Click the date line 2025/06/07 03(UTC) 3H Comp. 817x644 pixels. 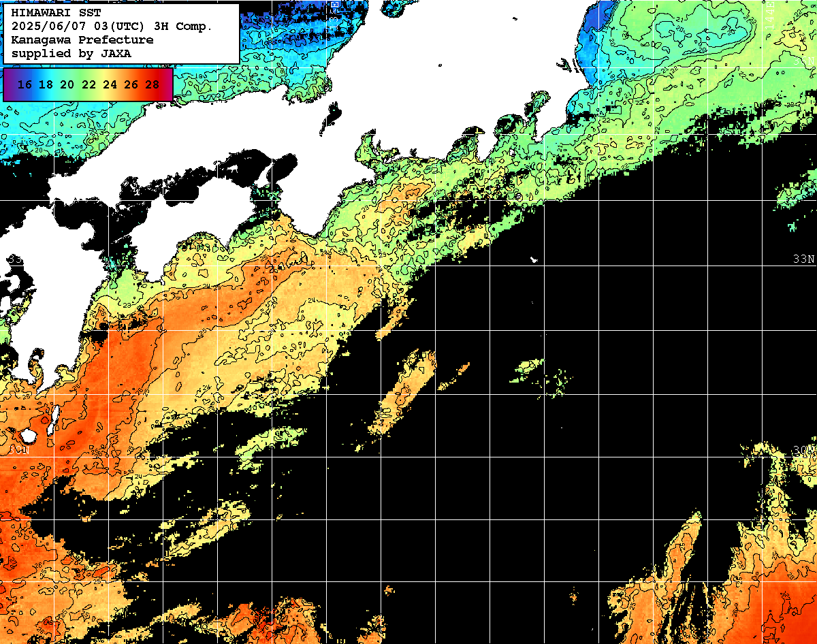coord(112,26)
